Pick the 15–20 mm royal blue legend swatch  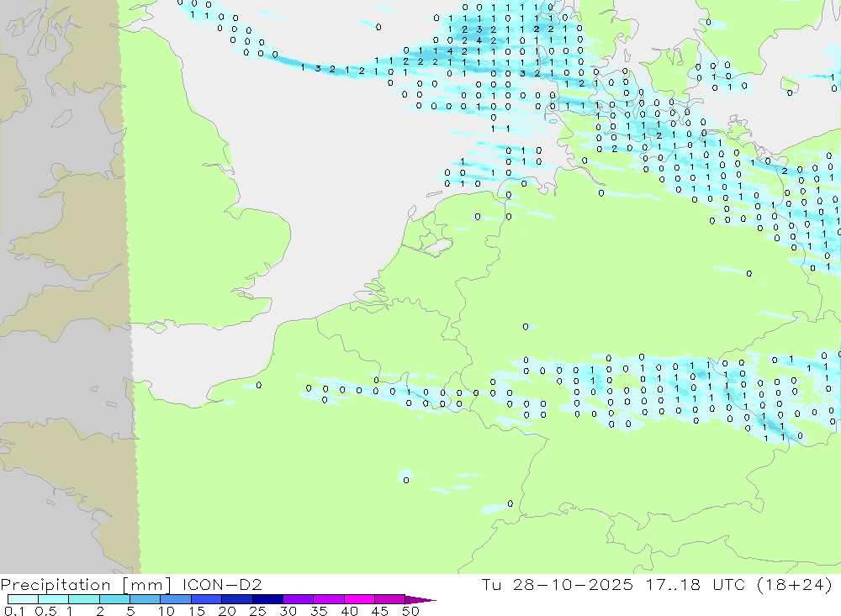point(207,599)
